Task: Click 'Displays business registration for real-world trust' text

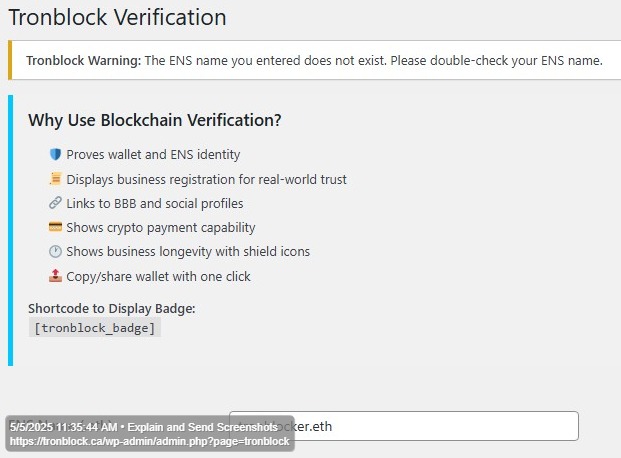Action: tap(206, 179)
